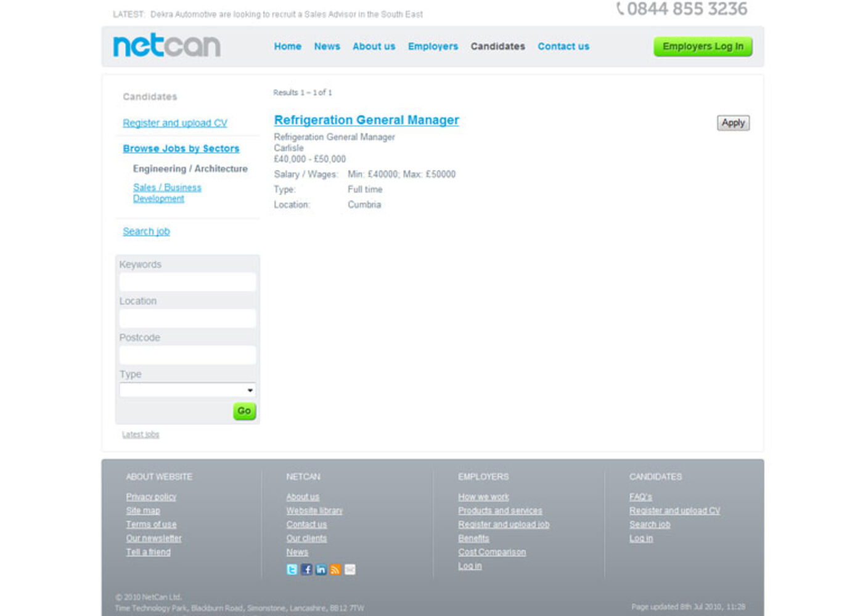Open Cost Comparison under Employers footer
The image size is (863, 616).
tap(491, 552)
